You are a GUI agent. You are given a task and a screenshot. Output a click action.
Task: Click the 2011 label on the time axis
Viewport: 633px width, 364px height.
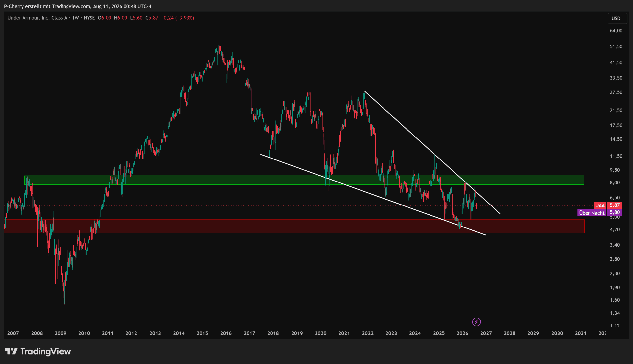[x=108, y=333]
